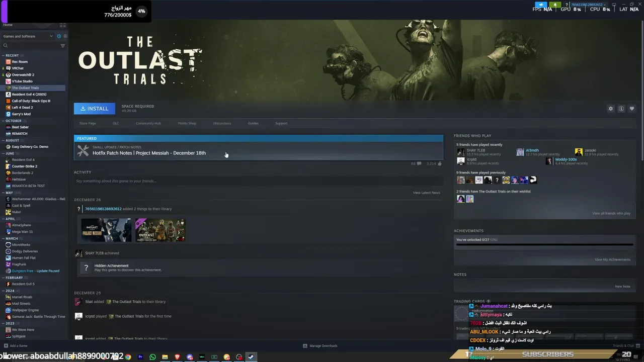Open the Points Shop tab
644x362 pixels.
pyautogui.click(x=187, y=123)
